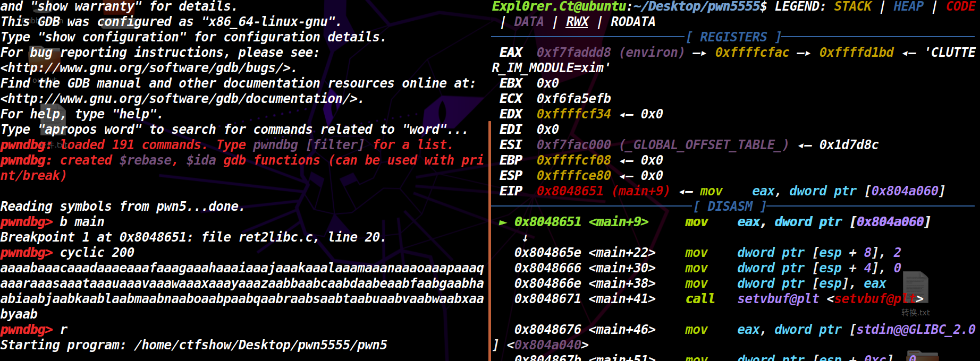Click the green current-instruction arrow at main+9
The image size is (980, 361).
click(502, 222)
